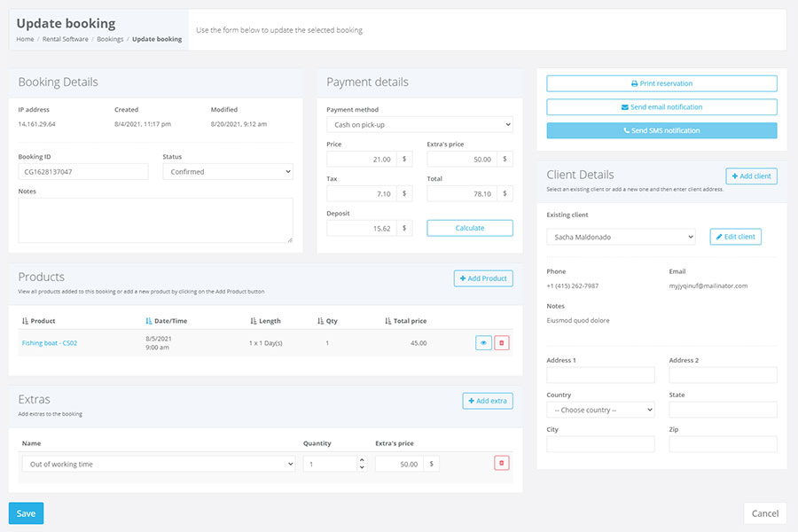Focus the payment details Extra's price field

pos(462,159)
